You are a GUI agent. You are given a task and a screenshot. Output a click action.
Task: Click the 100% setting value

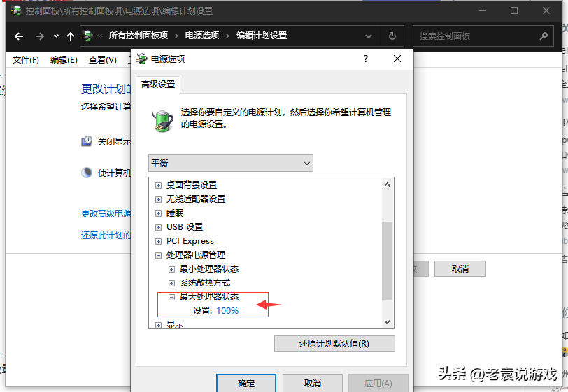coord(227,311)
